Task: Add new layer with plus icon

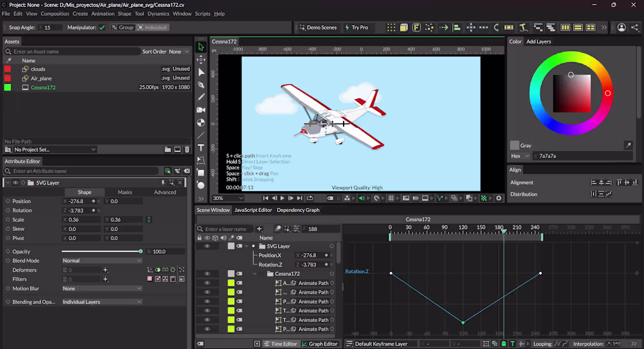Action: click(259, 229)
